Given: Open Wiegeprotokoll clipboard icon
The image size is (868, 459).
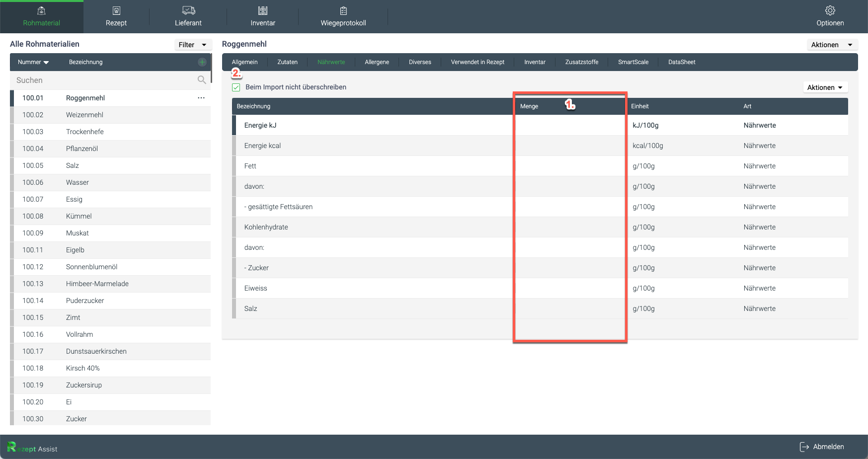Looking at the screenshot, I should click(x=343, y=11).
